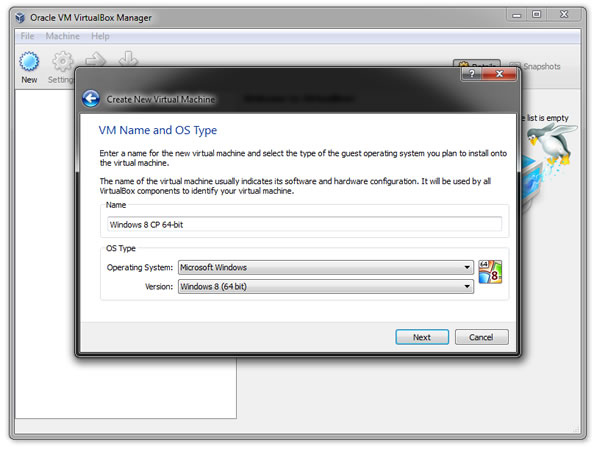
Task: Go back using the wizard's blue arrow
Action: (91, 99)
